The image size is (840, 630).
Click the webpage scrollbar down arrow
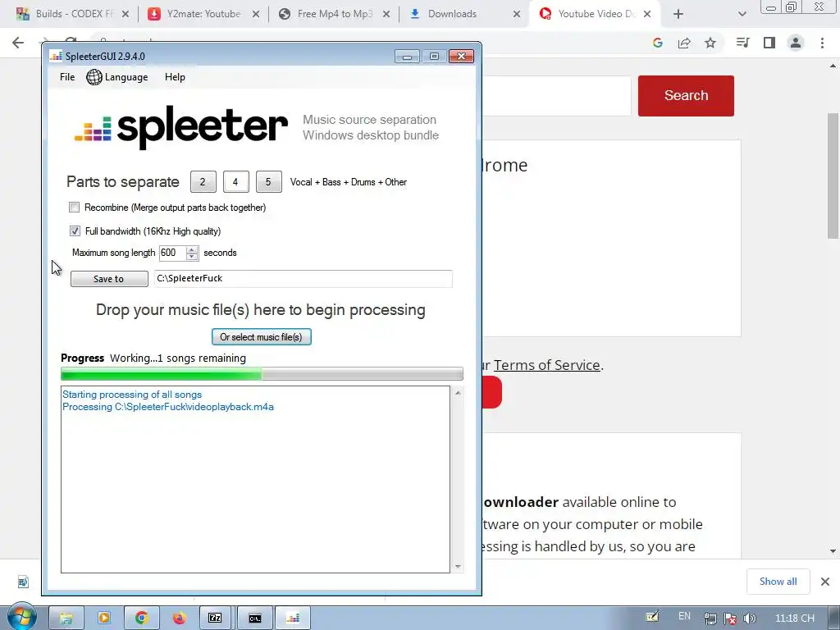point(833,551)
